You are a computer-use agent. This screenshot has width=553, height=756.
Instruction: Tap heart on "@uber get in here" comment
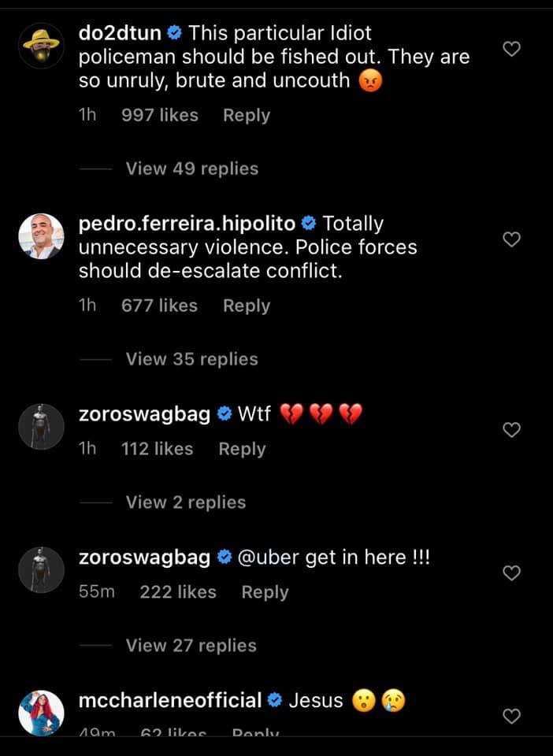click(x=512, y=573)
